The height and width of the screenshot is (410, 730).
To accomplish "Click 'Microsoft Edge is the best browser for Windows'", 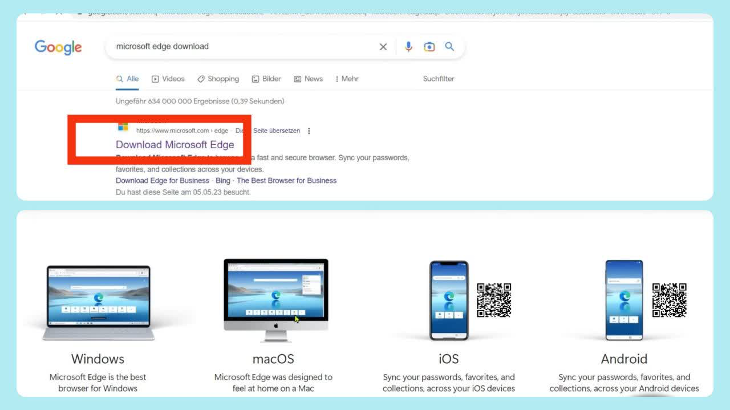I will click(98, 383).
